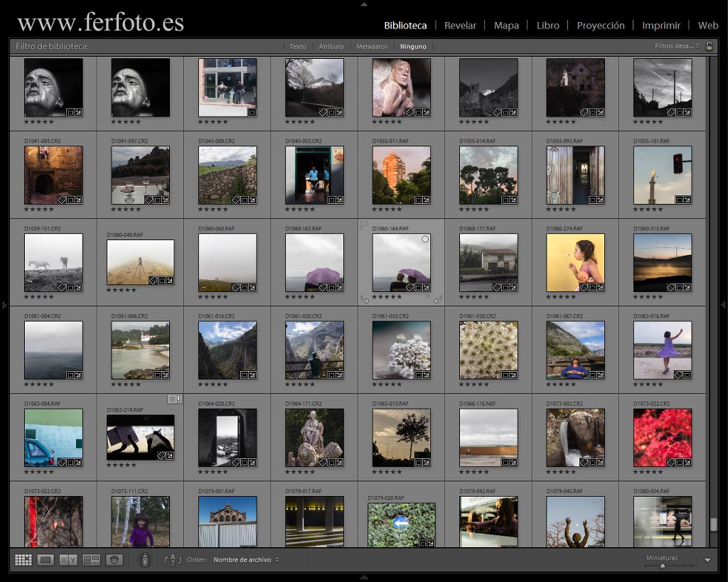This screenshot has height=582, width=728.
Task: Expand the bottom filmstrip panel
Action: pos(364,577)
